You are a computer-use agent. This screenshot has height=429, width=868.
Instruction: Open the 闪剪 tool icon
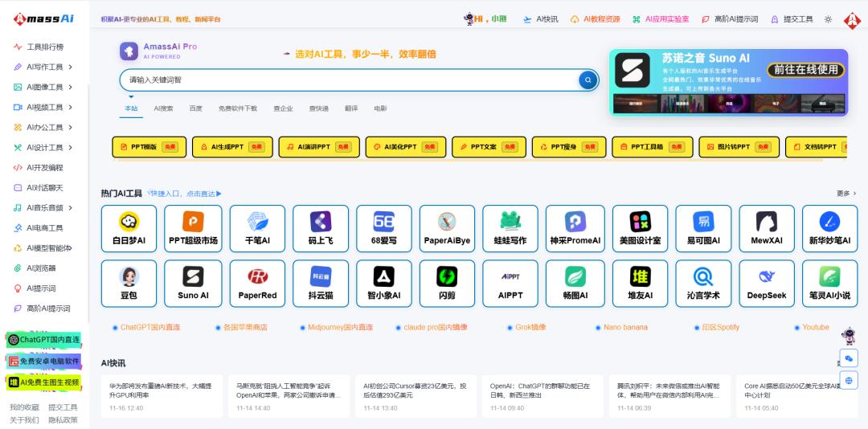pos(447,277)
